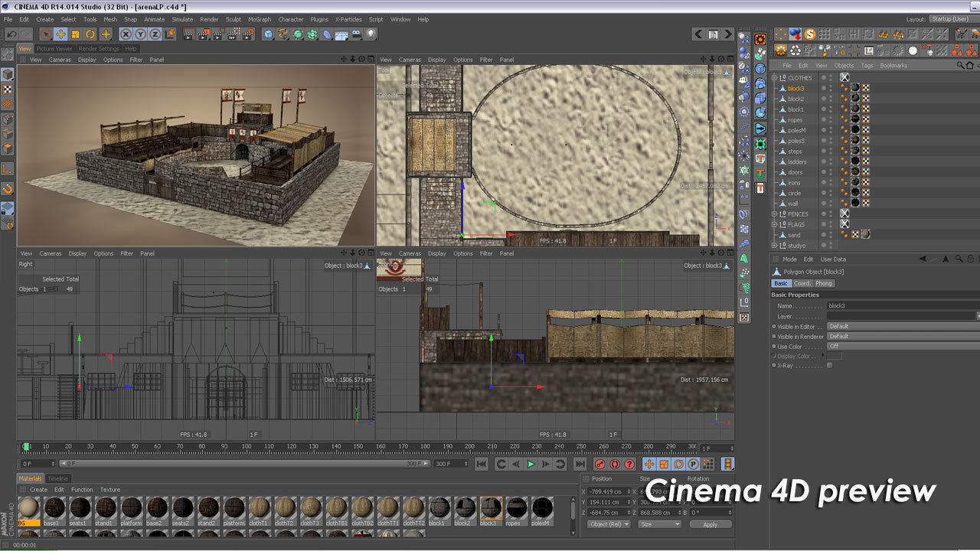Select the ladders object in the tree
The height and width of the screenshot is (551, 980).
click(797, 161)
